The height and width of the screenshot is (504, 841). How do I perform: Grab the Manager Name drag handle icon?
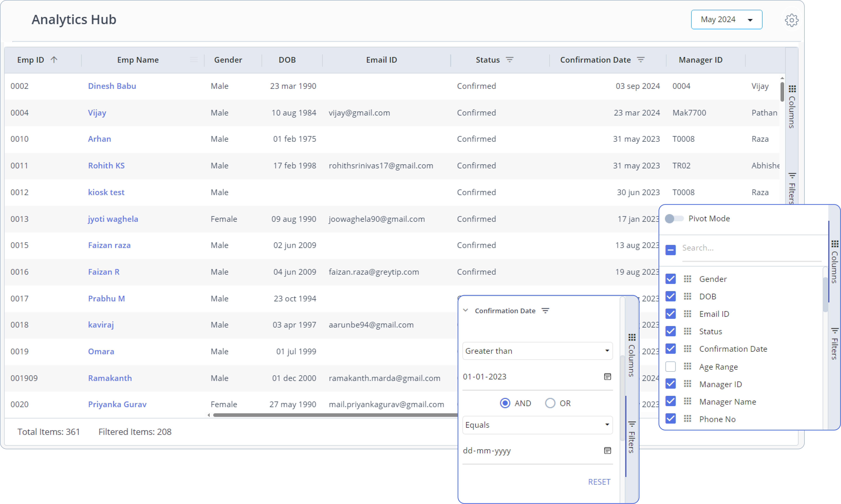(687, 401)
